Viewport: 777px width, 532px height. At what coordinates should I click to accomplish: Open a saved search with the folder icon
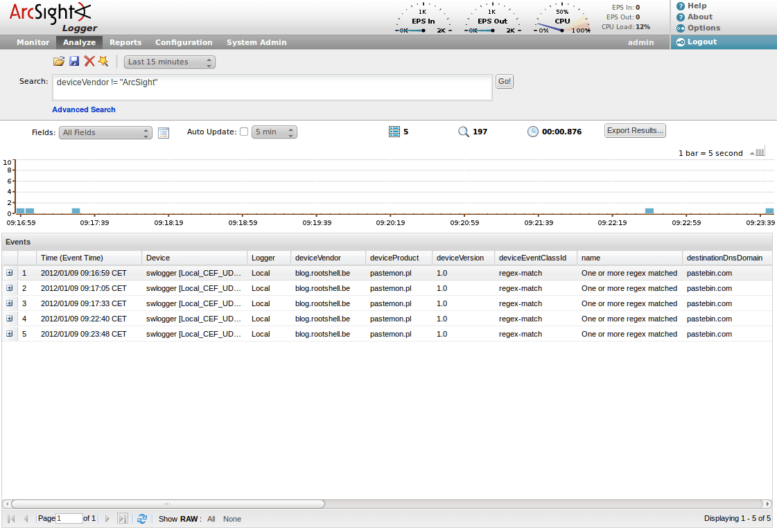[59, 61]
